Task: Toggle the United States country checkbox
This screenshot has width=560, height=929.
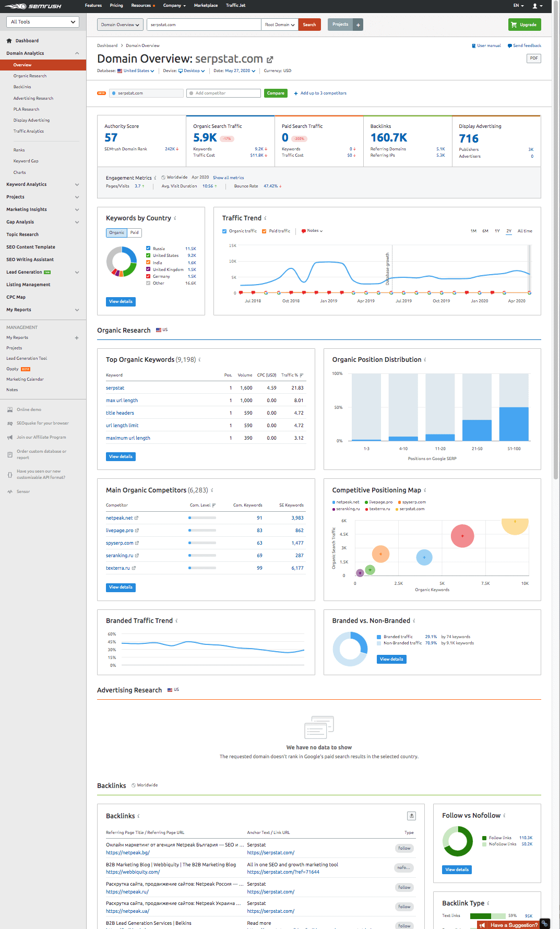Action: [x=148, y=256]
